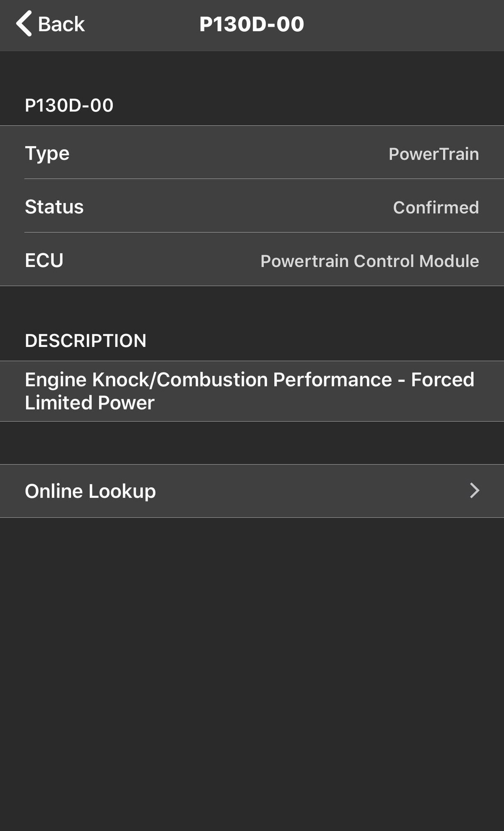This screenshot has width=504, height=831.
Task: Click the Engine Knock/Combustion Performance text
Action: pos(208,380)
